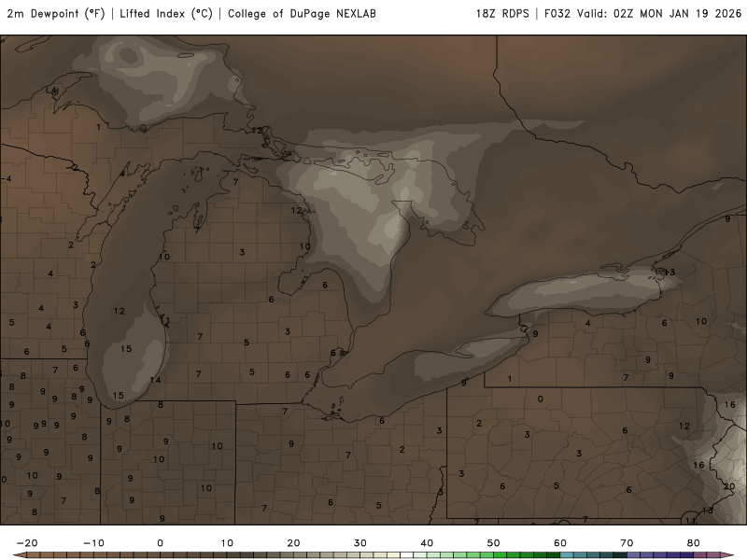Viewport: 747px width, 560px height.
Task: Click the '18Z RDPS' model run label
Action: coord(502,14)
